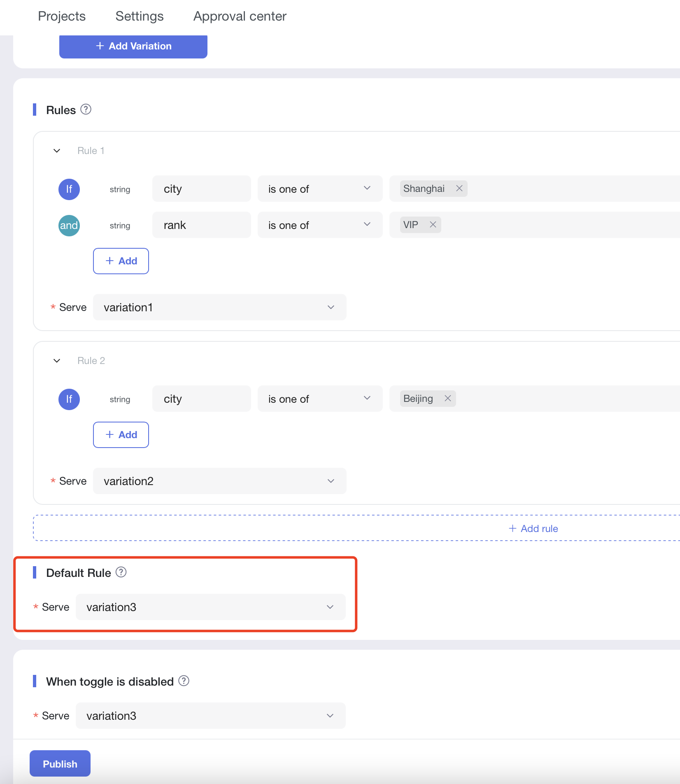Image resolution: width=680 pixels, height=784 pixels.
Task: Click the If badge in Rule 1
Action: pyautogui.click(x=69, y=189)
